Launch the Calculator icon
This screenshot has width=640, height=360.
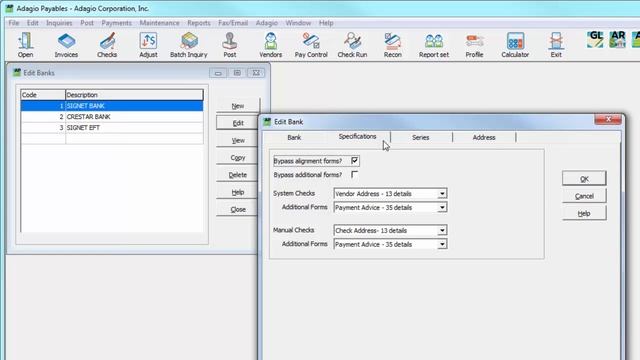tap(515, 45)
